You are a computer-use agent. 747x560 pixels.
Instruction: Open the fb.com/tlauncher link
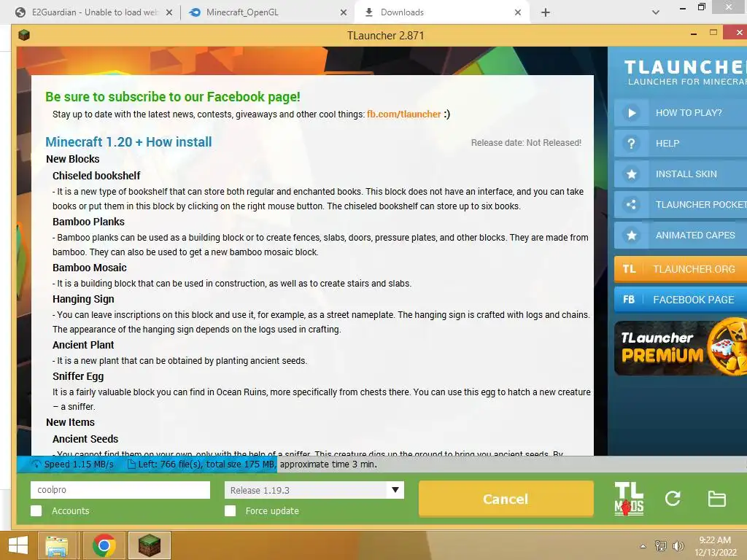click(403, 114)
